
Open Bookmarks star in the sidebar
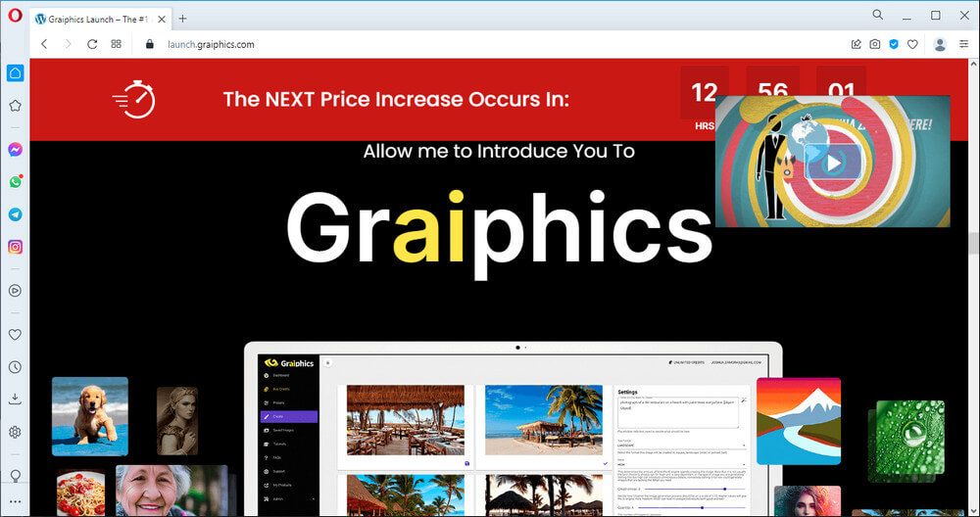[15, 106]
